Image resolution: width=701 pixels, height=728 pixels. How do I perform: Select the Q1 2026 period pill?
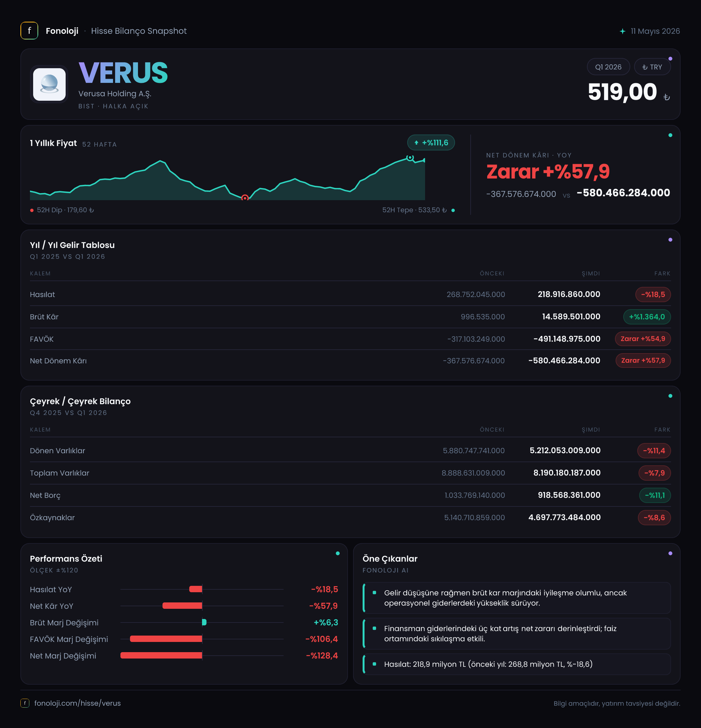click(608, 67)
